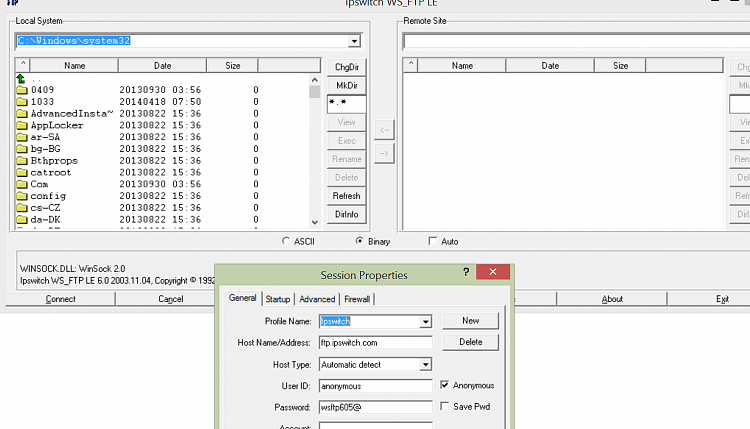This screenshot has width=750, height=429.
Task: Select the 0409 folder icon
Action: tap(22, 89)
